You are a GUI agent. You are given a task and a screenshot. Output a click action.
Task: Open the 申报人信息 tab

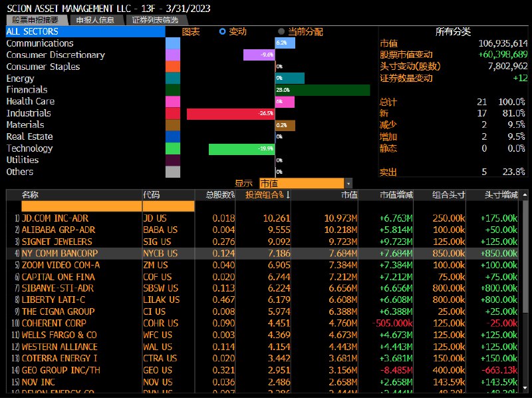click(x=95, y=20)
